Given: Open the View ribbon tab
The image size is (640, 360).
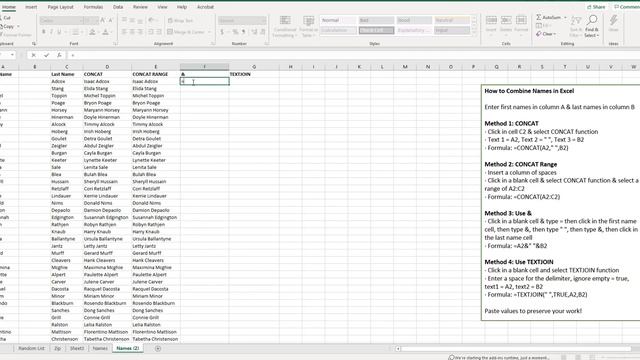Looking at the screenshot, I should pyautogui.click(x=162, y=7).
